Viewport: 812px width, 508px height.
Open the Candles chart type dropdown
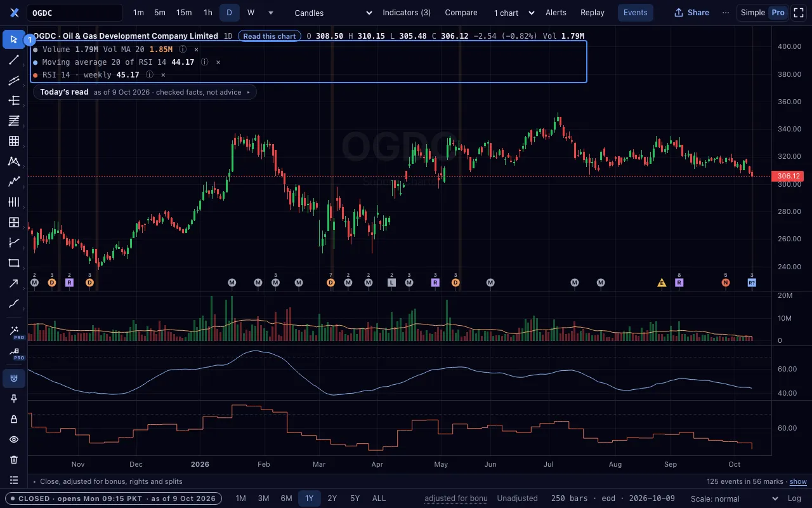(x=334, y=13)
